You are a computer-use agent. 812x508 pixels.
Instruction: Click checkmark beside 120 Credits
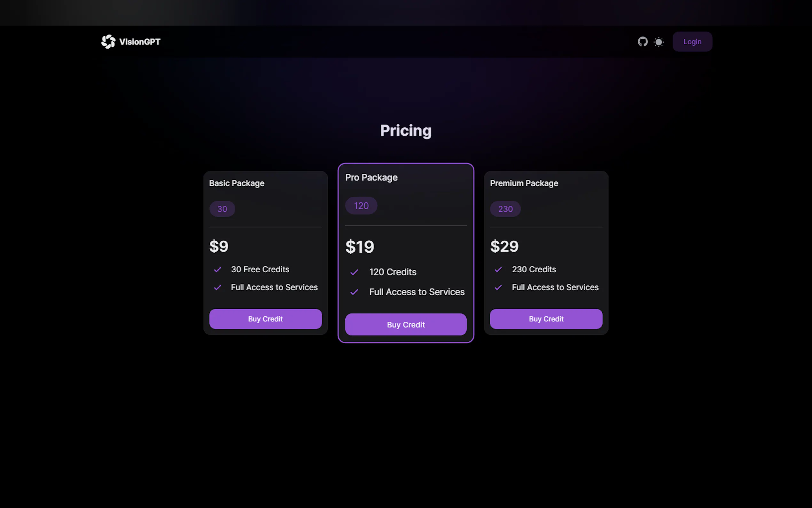[354, 272]
